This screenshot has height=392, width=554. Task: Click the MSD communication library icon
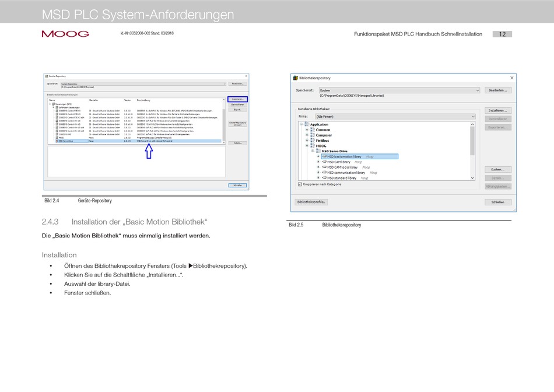coord(324,173)
